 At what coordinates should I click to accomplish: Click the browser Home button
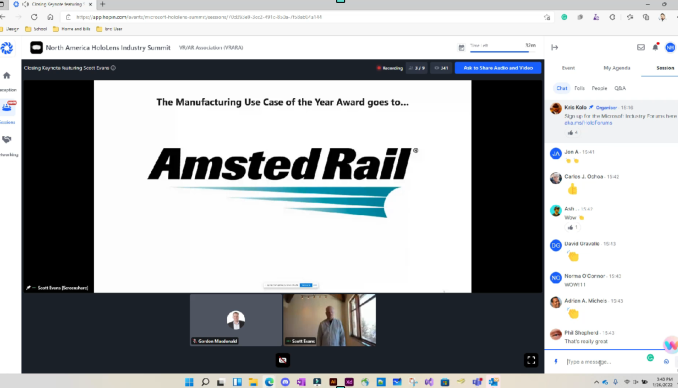pyautogui.click(x=50, y=17)
